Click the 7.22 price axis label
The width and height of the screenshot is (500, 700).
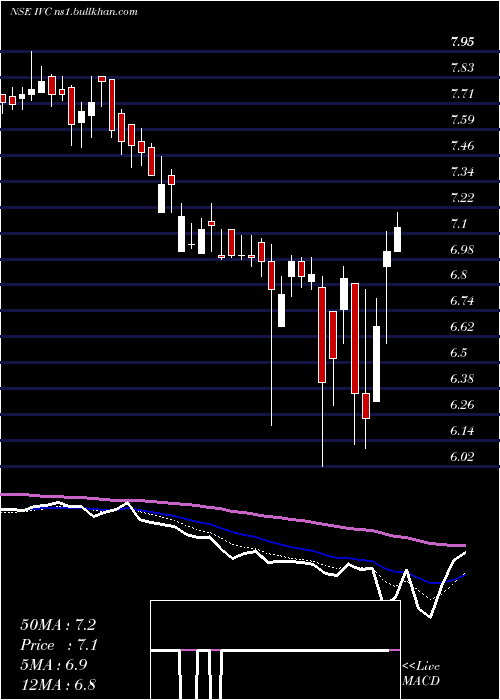[462, 198]
